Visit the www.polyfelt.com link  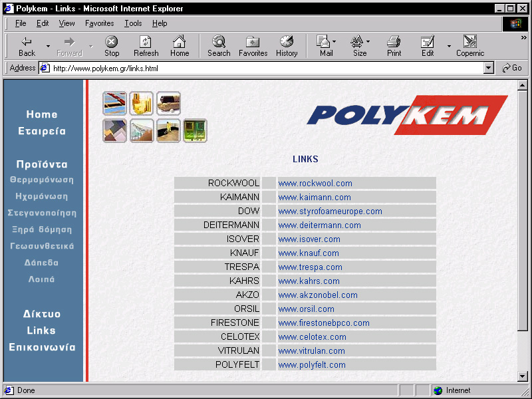click(312, 365)
